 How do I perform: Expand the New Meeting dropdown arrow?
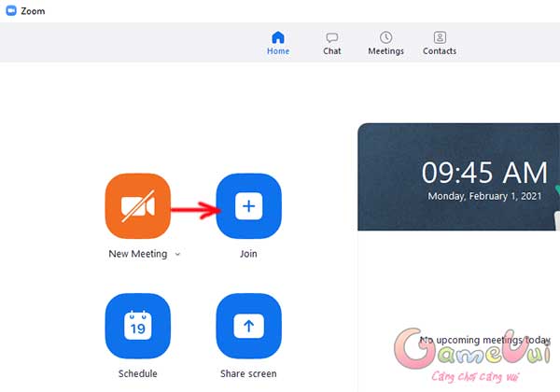(177, 254)
